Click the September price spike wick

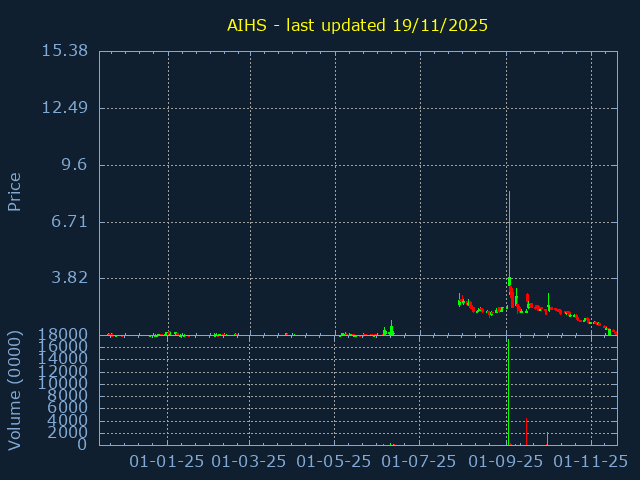(x=509, y=230)
